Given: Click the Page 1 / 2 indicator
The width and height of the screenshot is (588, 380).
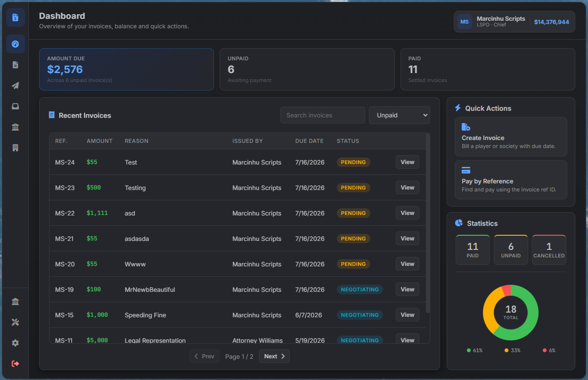Looking at the screenshot, I should (x=239, y=356).
